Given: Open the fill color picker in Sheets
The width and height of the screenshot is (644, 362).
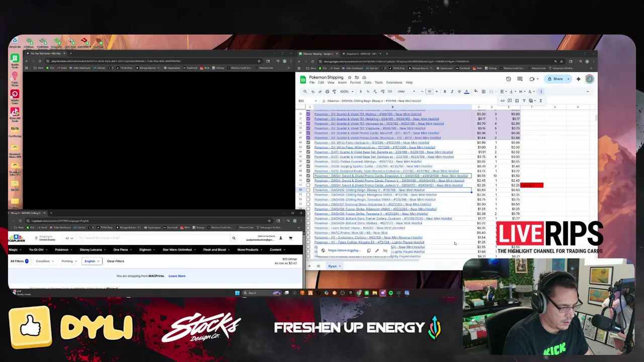Looking at the screenshot, I should click(x=475, y=92).
